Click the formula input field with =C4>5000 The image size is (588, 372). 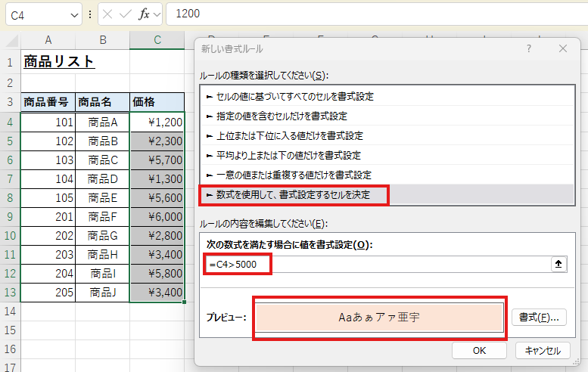(378, 264)
